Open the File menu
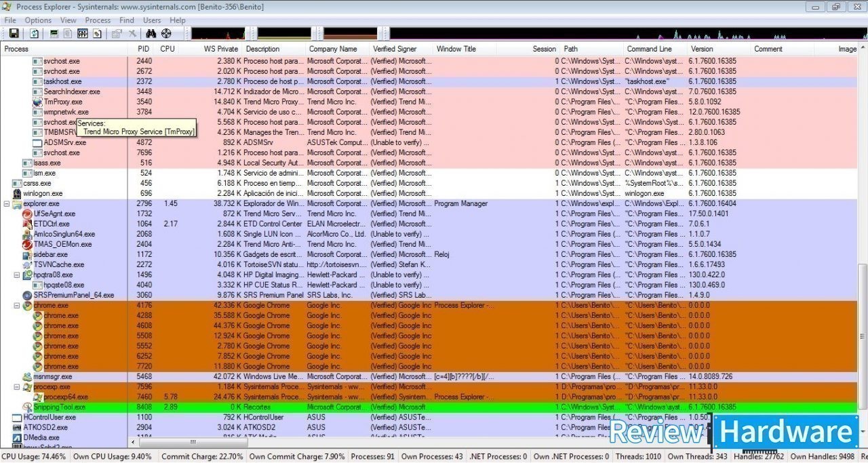Image resolution: width=868 pixels, height=463 pixels. coord(10,20)
